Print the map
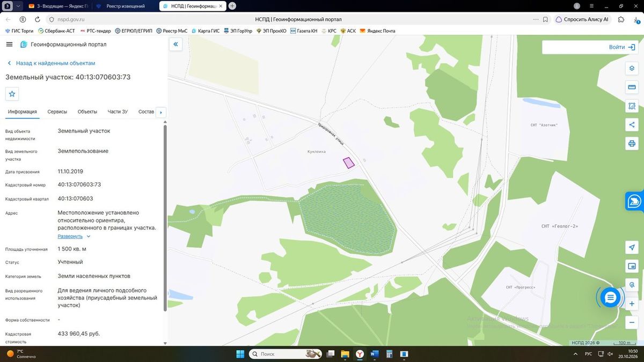Image resolution: width=644 pixels, height=362 pixels. tap(632, 144)
